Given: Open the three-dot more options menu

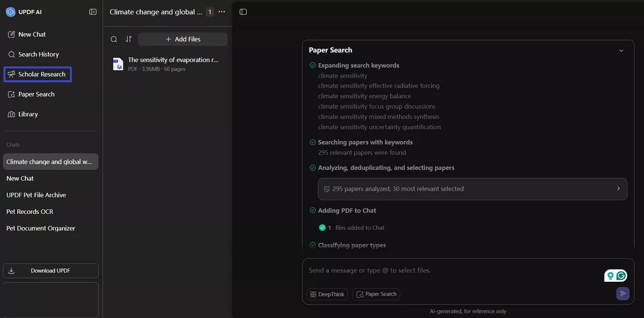Looking at the screenshot, I should 221,12.
